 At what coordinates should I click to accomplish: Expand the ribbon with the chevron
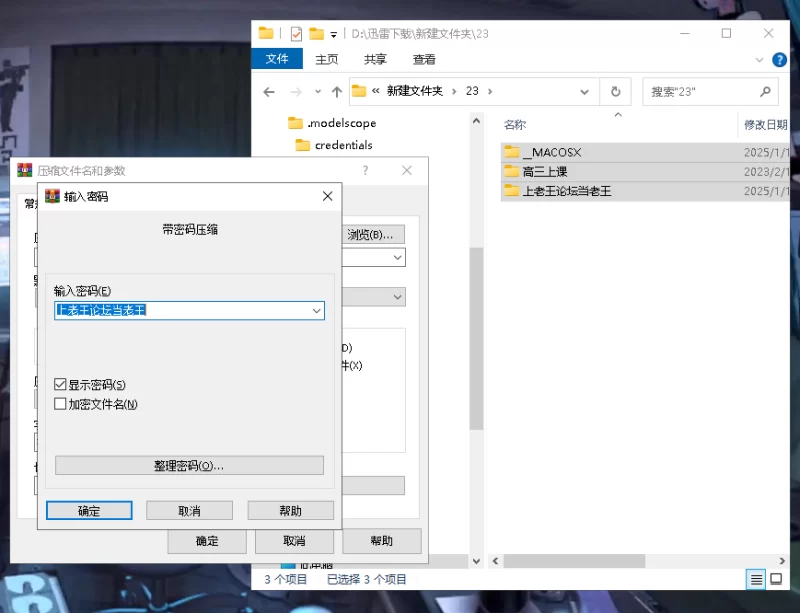pos(759,60)
